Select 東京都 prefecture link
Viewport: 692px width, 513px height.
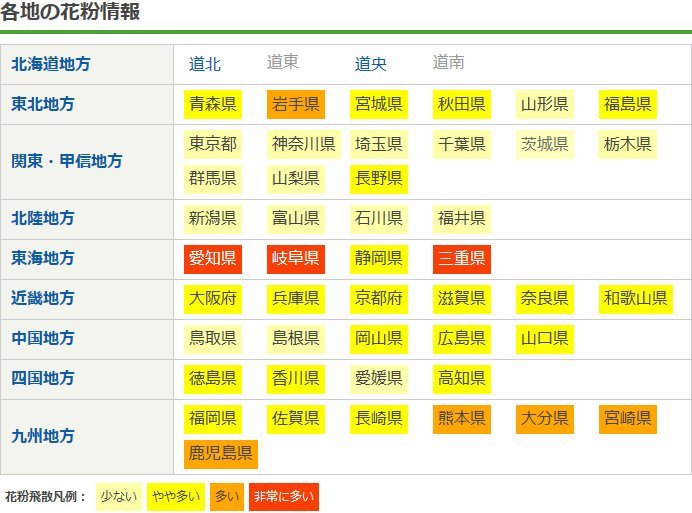[213, 144]
